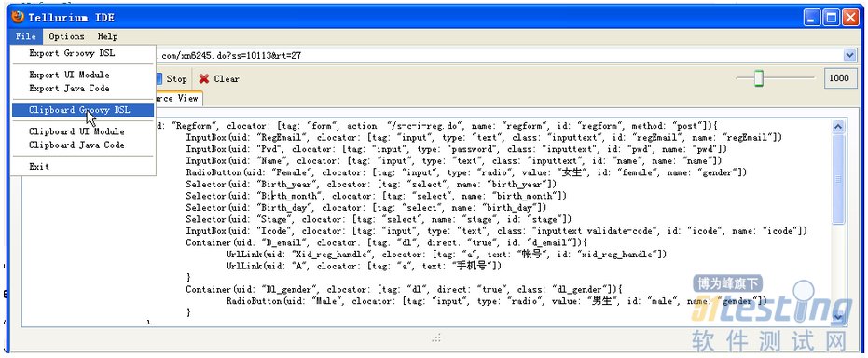Switch to the Source View tab
This screenshot has width=868, height=358.
point(179,99)
